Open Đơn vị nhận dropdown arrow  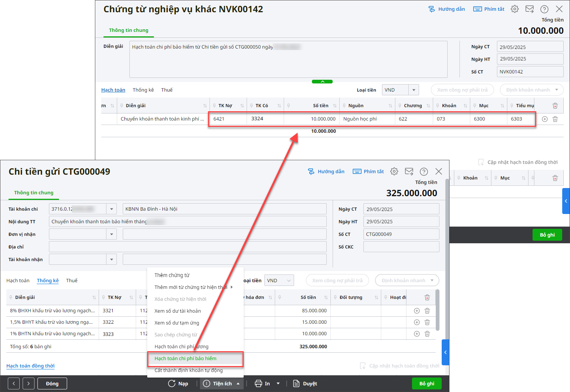[111, 234]
